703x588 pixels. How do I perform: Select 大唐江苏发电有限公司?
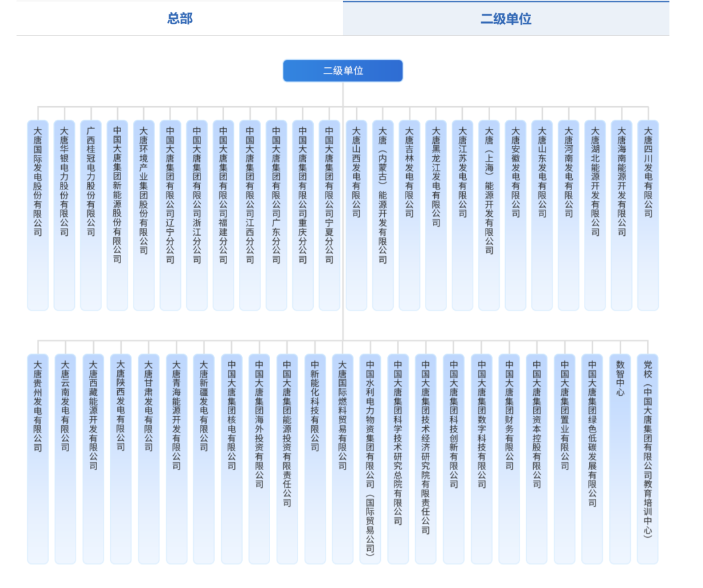[x=462, y=216]
